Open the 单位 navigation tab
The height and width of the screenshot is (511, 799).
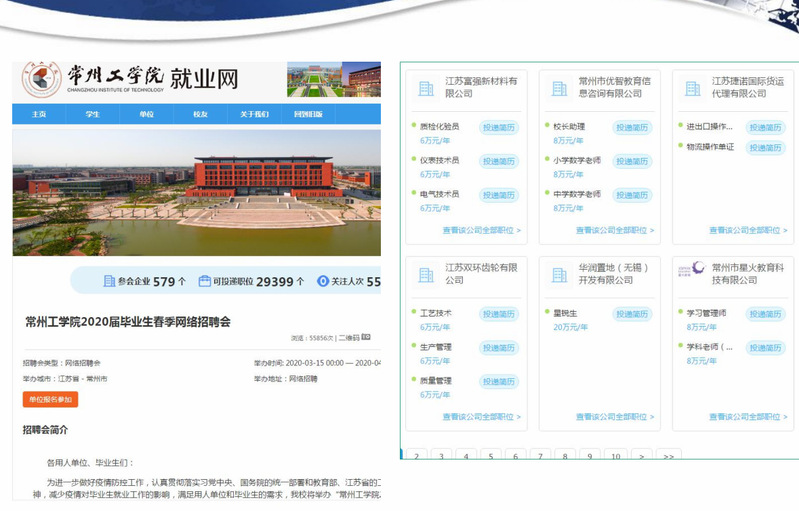tap(147, 114)
